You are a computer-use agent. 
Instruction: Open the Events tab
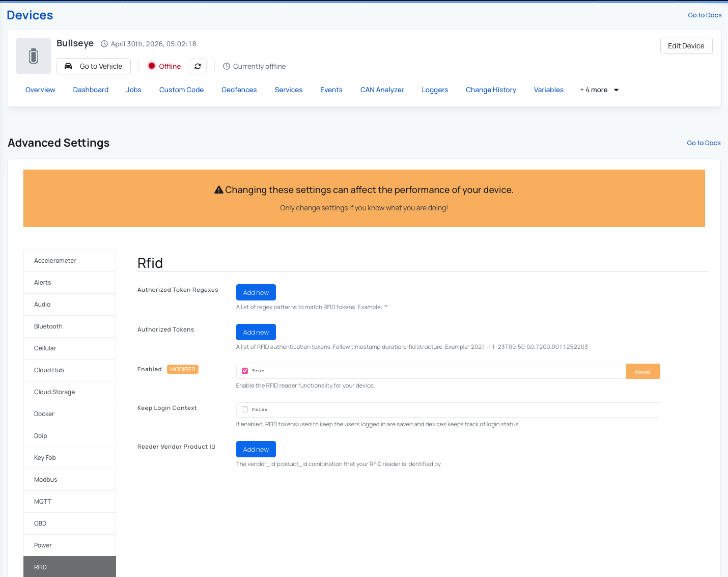pos(331,90)
